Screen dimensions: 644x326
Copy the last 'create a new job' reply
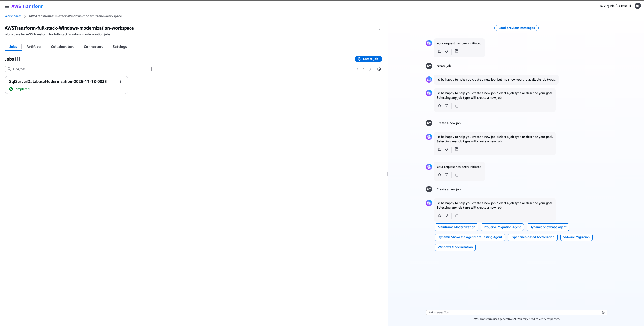pyautogui.click(x=456, y=216)
